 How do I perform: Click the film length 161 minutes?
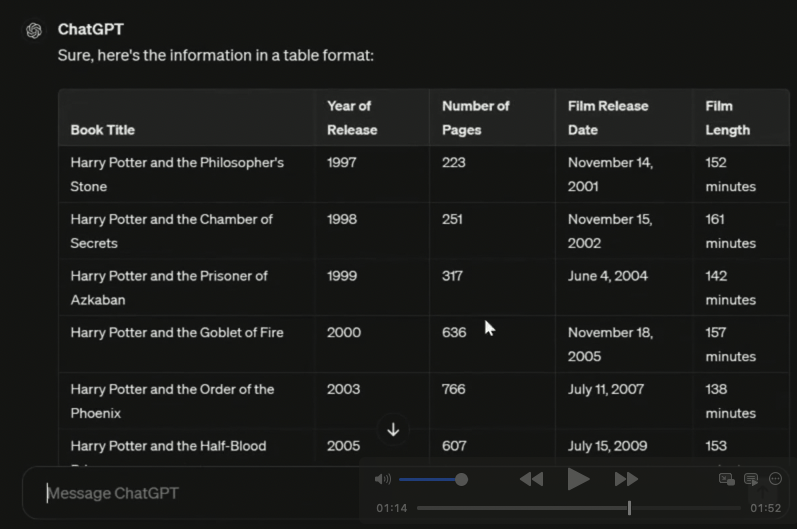point(730,231)
